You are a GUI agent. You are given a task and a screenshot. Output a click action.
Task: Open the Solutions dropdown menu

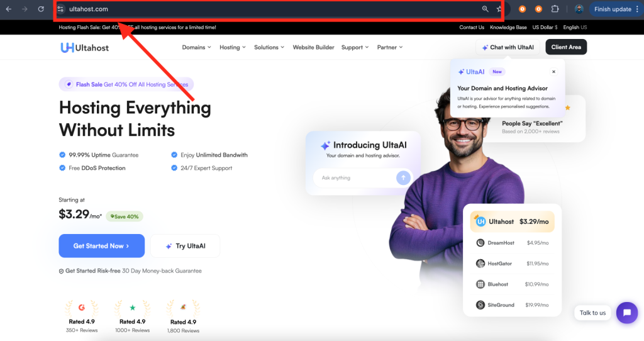point(269,48)
